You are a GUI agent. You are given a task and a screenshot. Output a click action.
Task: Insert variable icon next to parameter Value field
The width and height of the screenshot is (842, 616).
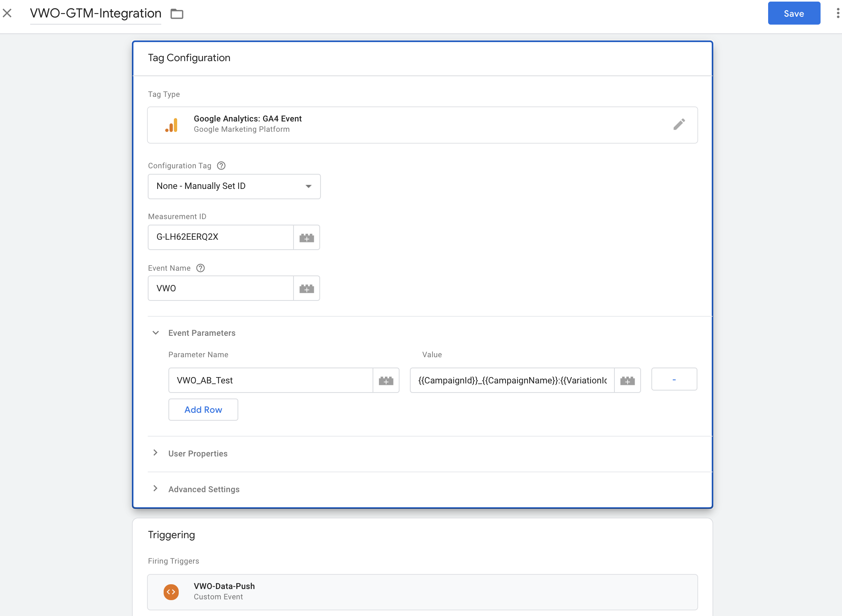point(628,380)
